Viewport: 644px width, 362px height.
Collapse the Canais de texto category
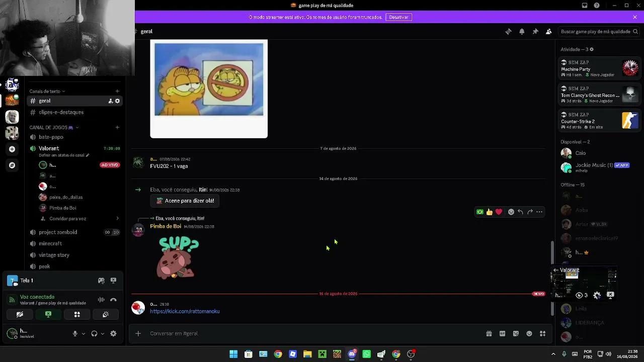point(47,92)
